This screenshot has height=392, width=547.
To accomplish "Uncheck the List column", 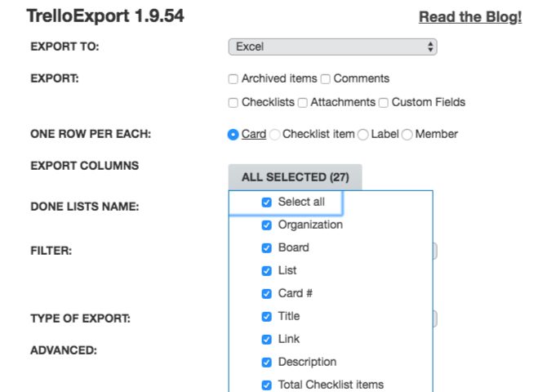I will click(x=266, y=271).
